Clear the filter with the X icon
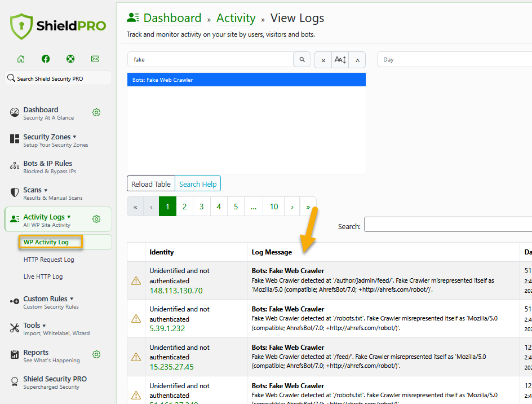The height and width of the screenshot is (404, 532). click(323, 59)
